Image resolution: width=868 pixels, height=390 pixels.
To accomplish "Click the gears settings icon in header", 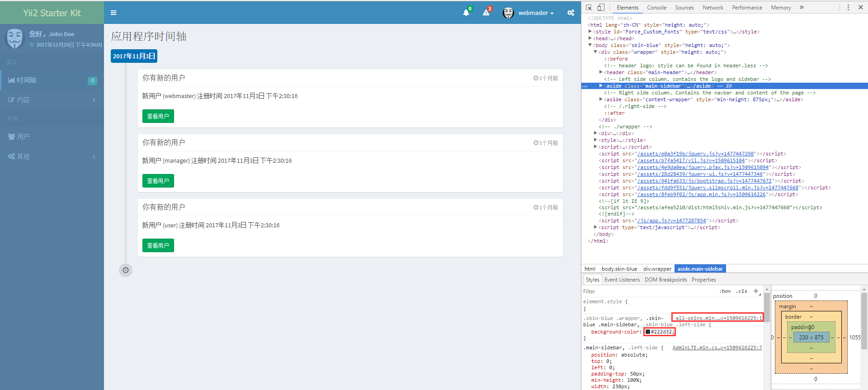I will 571,13.
